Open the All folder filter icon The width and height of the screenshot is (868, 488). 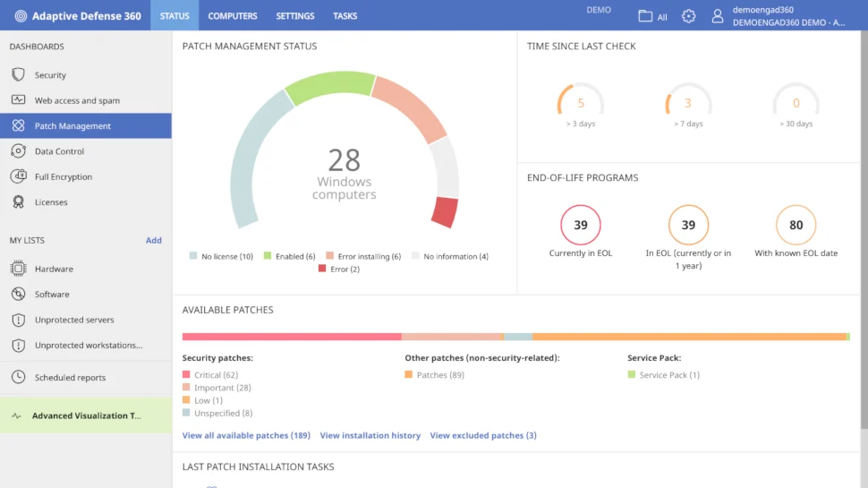[x=645, y=16]
